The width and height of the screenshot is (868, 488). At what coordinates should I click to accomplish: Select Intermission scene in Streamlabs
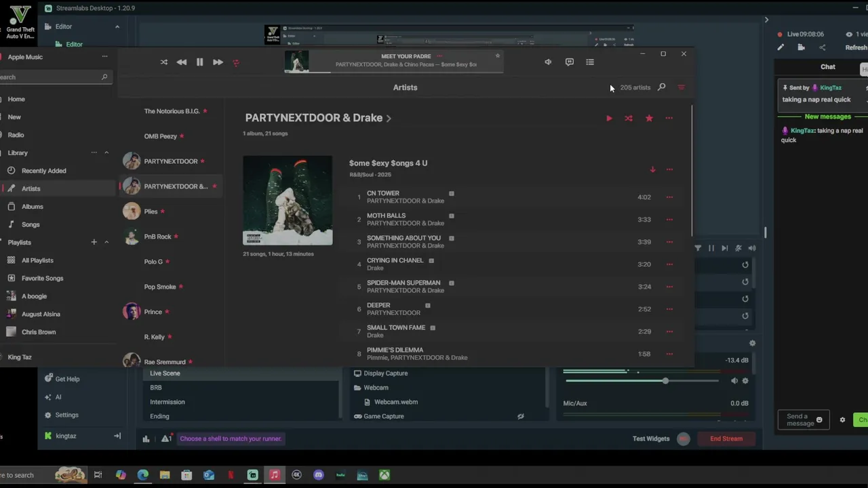[x=167, y=402]
